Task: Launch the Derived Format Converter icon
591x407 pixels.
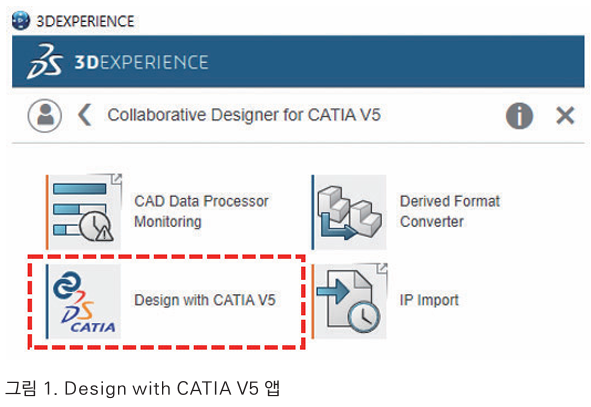Action: click(349, 212)
